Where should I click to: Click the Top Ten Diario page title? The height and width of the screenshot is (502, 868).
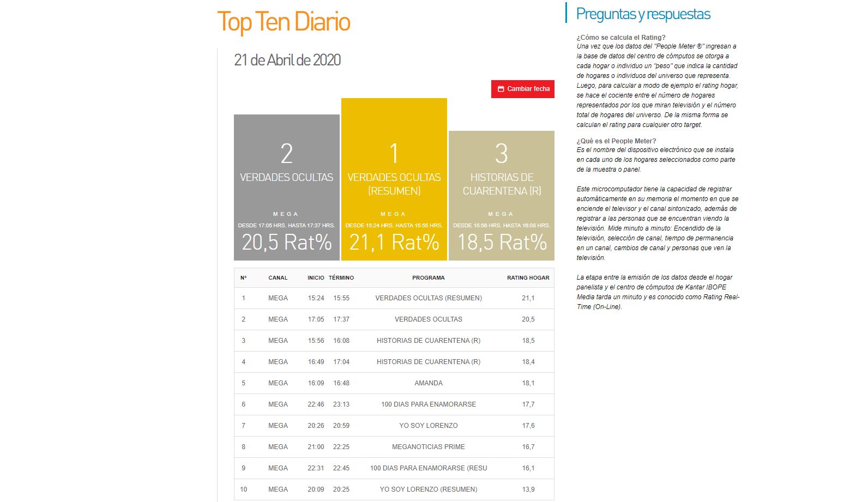tap(284, 22)
